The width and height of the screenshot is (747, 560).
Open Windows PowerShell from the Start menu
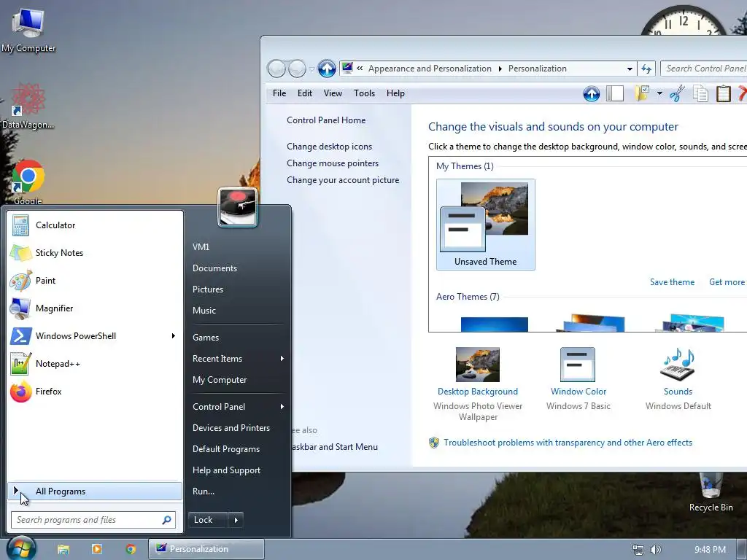[95, 335]
